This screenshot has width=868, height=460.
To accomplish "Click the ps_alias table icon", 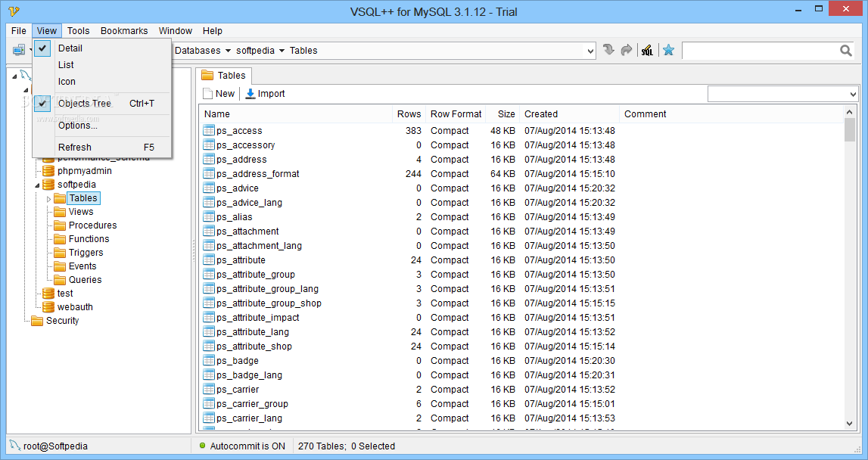I will [209, 216].
